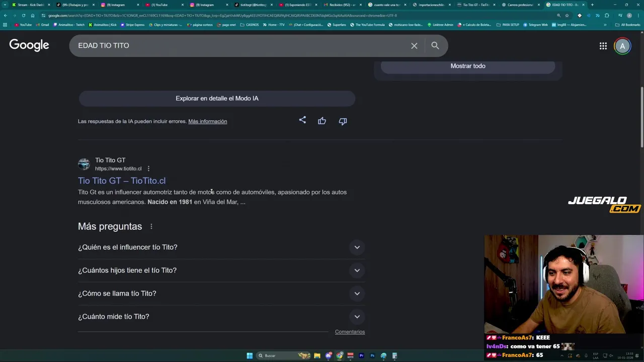The width and height of the screenshot is (644, 362).
Task: Open the Tio Tito GT site favicon
Action: tap(84, 164)
